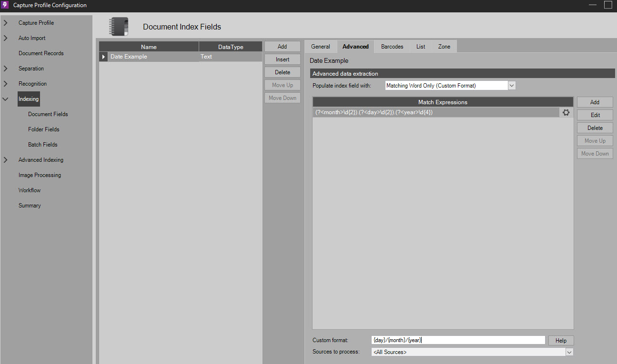Switch to the Barcodes tab
This screenshot has height=364, width=617.
tap(392, 47)
